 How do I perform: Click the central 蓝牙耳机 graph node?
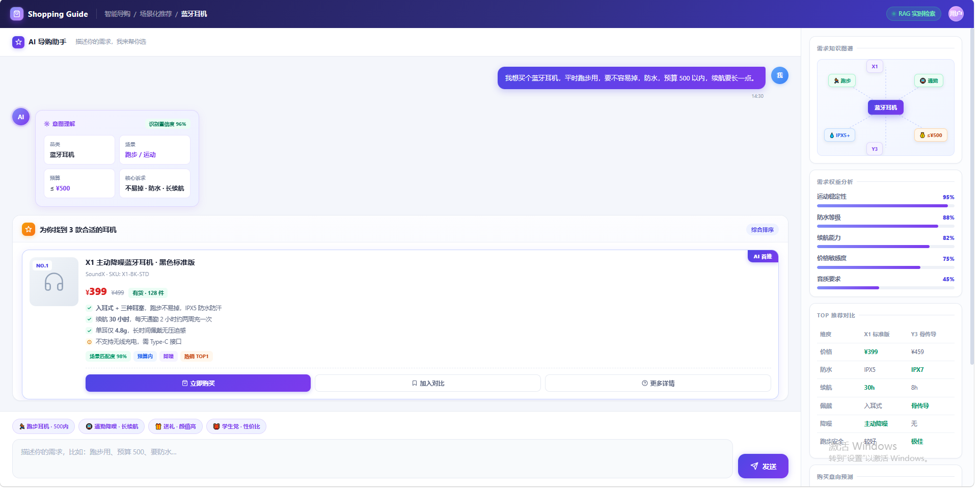(885, 107)
